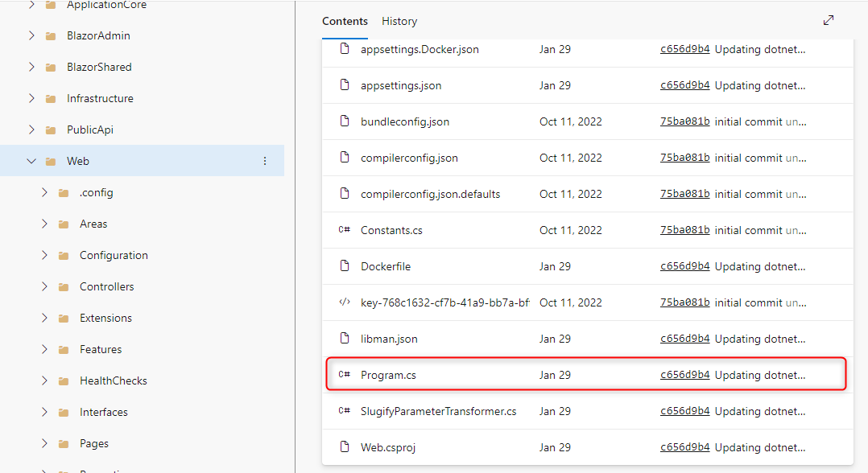Viewport: 868px width, 473px height.
Task: Click the C# icon beside Program.cs
Action: coord(345,375)
